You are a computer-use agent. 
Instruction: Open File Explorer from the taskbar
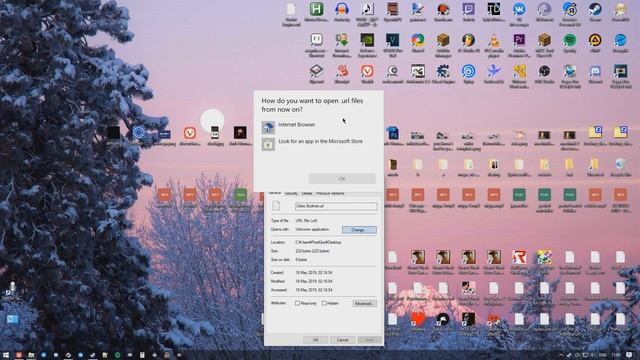[x=31, y=355]
